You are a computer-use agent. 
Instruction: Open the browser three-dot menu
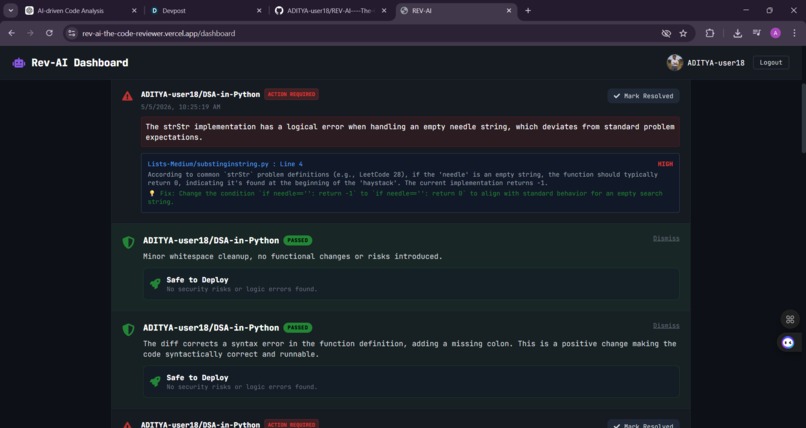click(795, 33)
